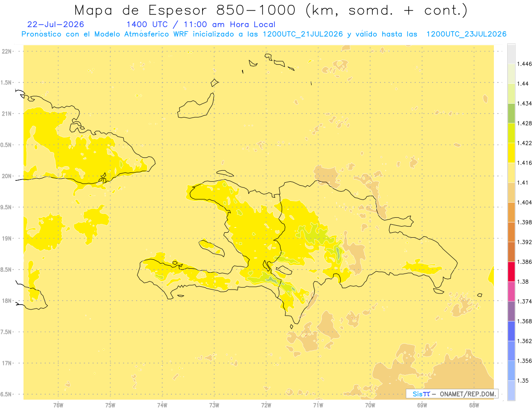Click the '70W' longitude label
The height and width of the screenshot is (411, 532).
370,405
